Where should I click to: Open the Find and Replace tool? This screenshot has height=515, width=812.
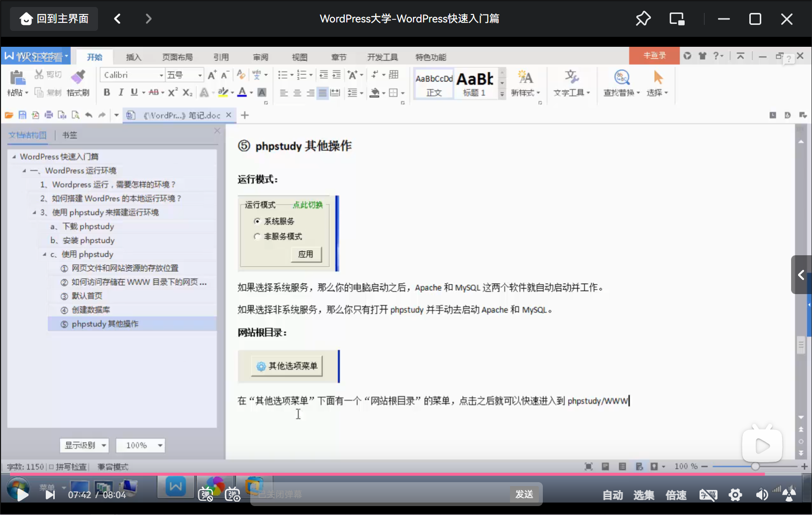click(621, 83)
